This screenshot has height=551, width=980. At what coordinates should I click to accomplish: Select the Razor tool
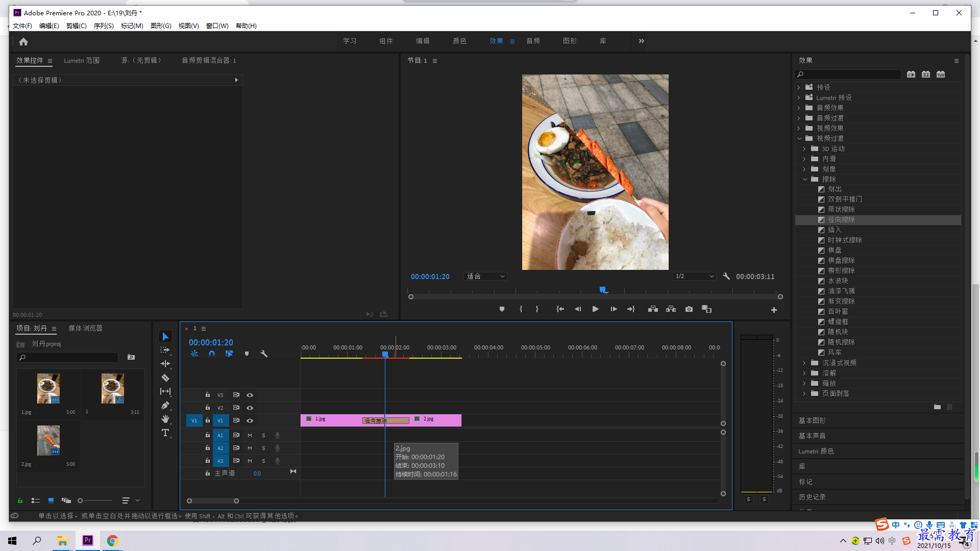click(165, 378)
